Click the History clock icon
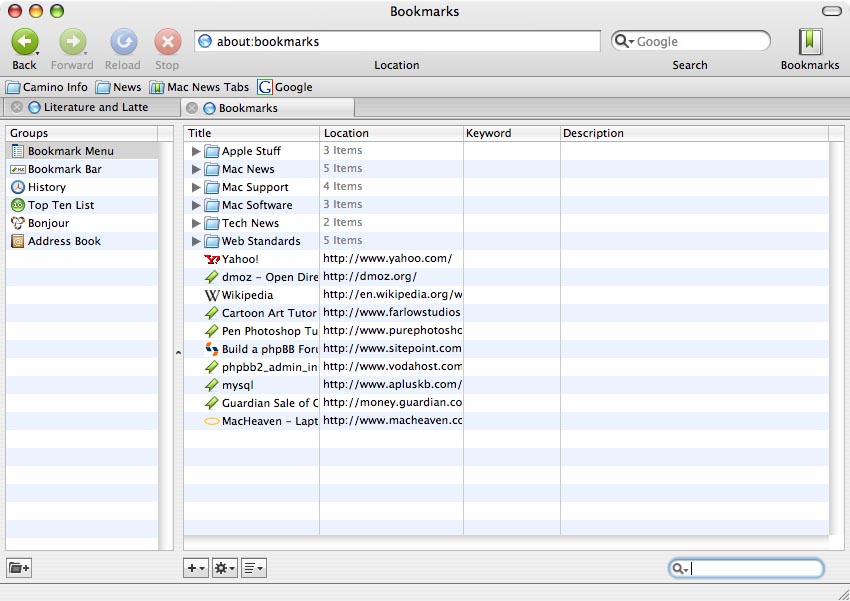The image size is (850, 601). (x=18, y=187)
